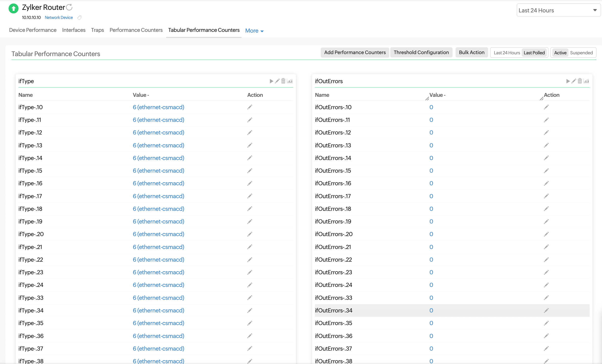602x364 pixels.
Task: Click the pencil edit icon in ifOutErrors header
Action: pos(574,81)
